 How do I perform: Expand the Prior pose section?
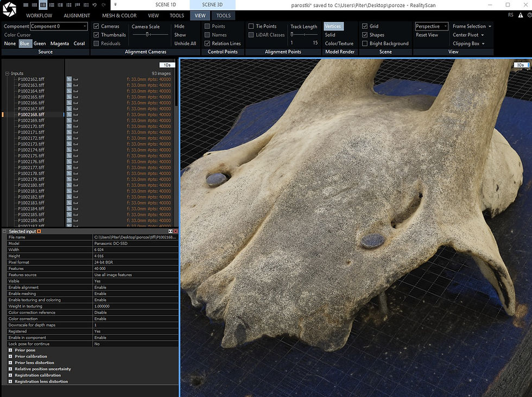pyautogui.click(x=10, y=350)
